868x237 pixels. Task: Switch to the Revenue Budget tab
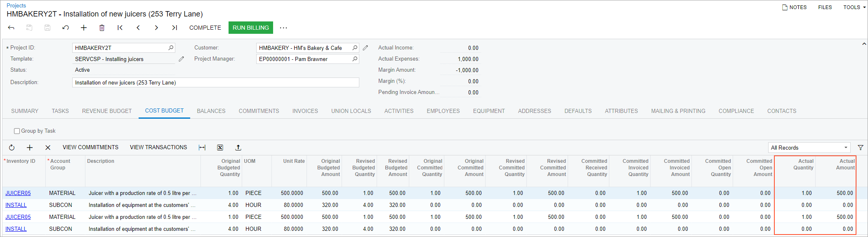[x=107, y=111]
